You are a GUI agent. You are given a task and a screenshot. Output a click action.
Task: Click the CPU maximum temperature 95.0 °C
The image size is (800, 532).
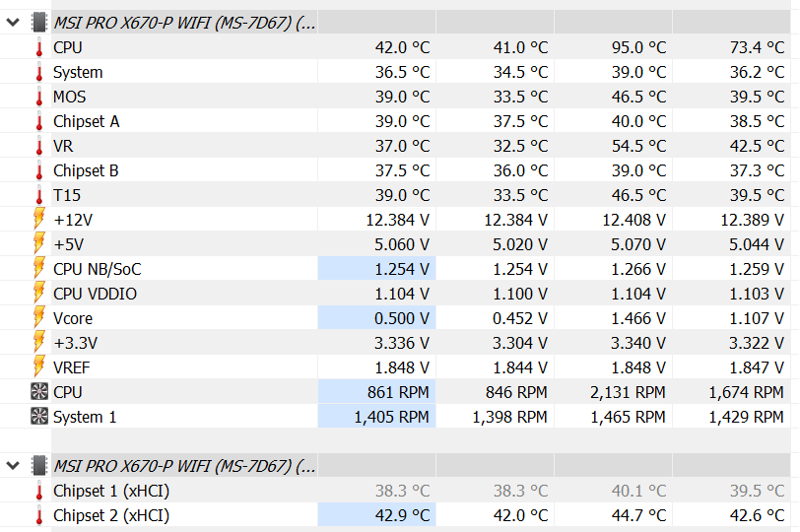[x=637, y=47]
